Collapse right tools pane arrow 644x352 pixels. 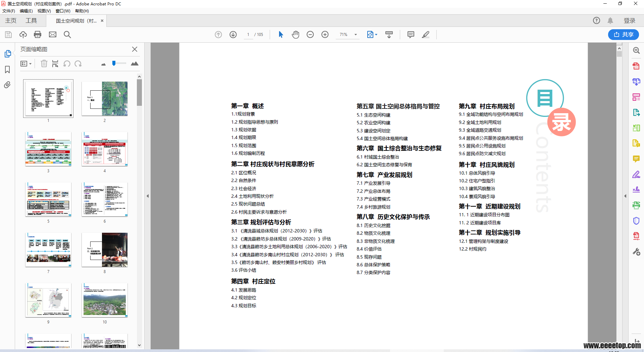coord(625,196)
